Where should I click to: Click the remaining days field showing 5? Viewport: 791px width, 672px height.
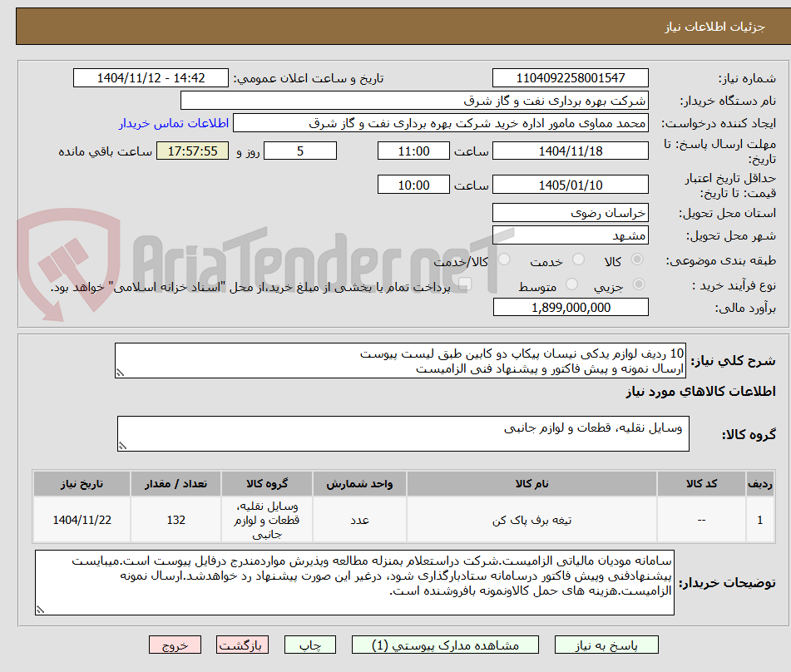[300, 151]
